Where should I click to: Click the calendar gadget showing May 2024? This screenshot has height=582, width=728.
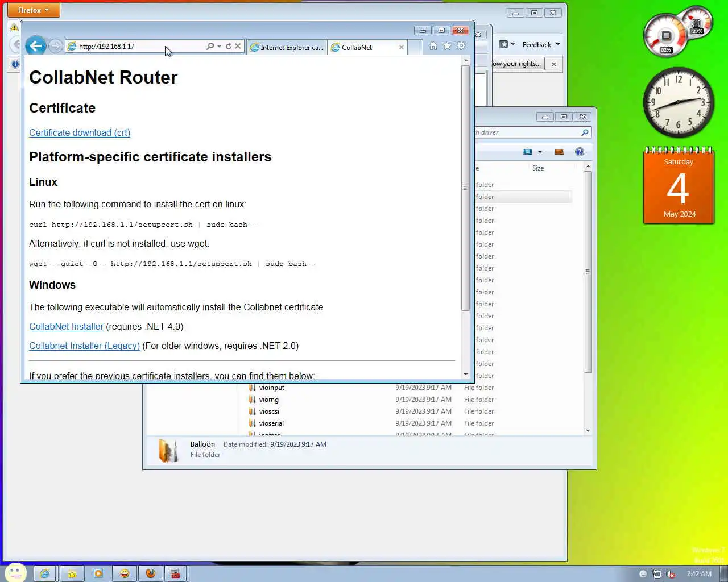click(x=679, y=186)
